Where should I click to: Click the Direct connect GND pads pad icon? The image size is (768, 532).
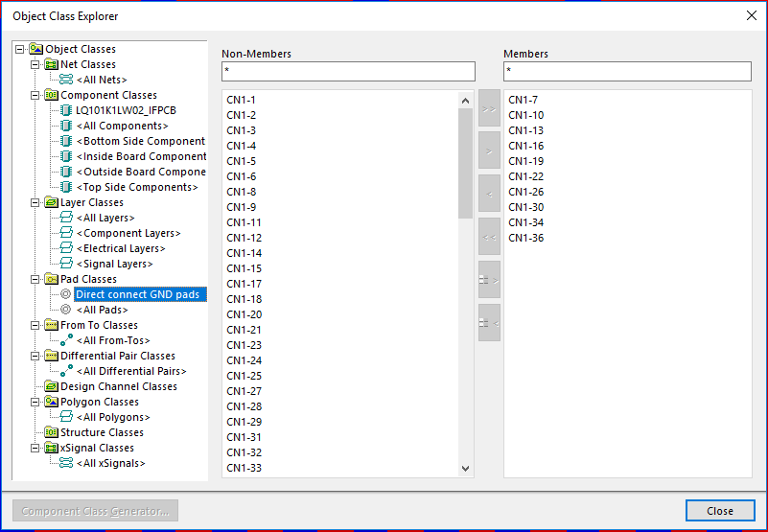[x=65, y=294]
